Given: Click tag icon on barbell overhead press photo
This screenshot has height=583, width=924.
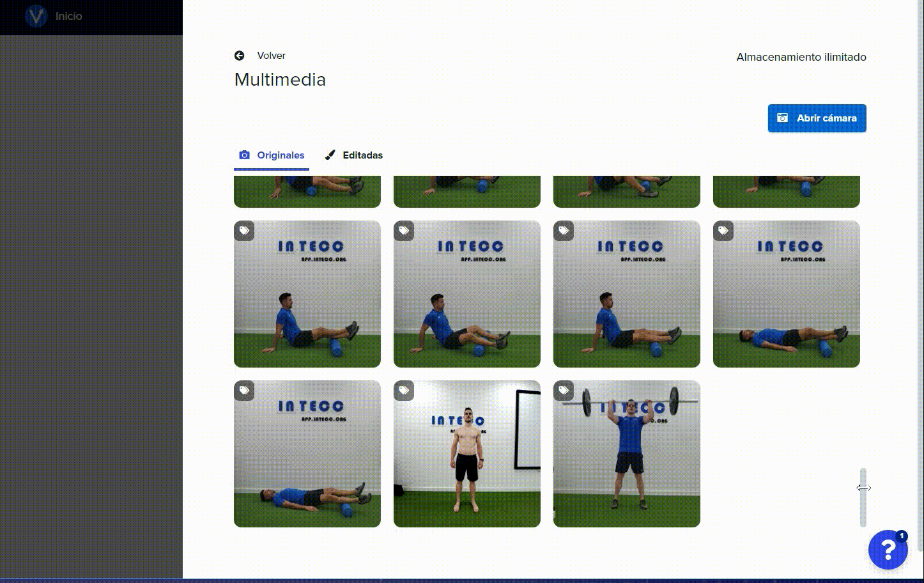Looking at the screenshot, I should pos(564,391).
